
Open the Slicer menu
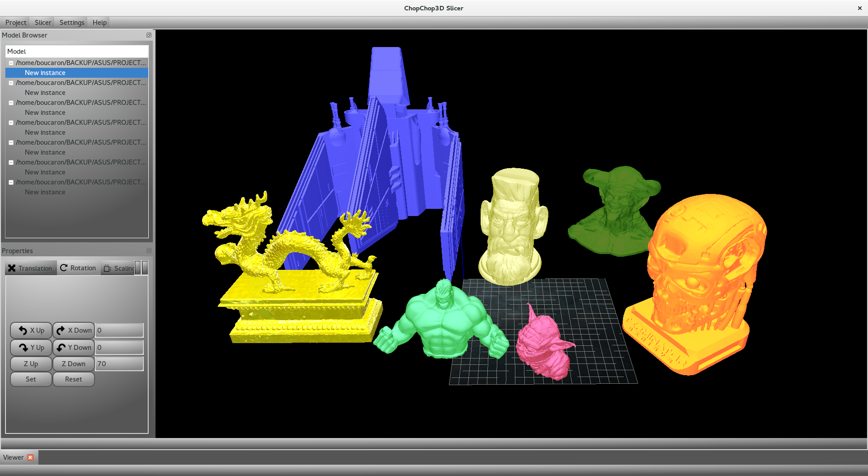click(x=43, y=23)
